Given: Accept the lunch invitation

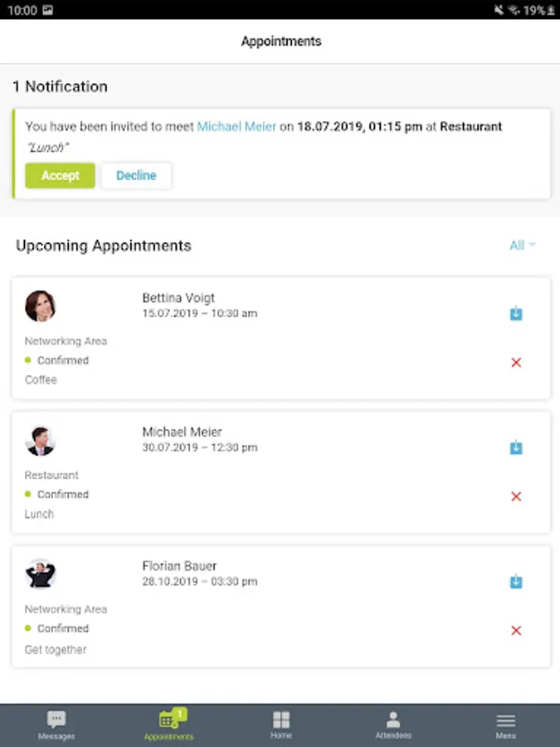Looking at the screenshot, I should pyautogui.click(x=61, y=176).
